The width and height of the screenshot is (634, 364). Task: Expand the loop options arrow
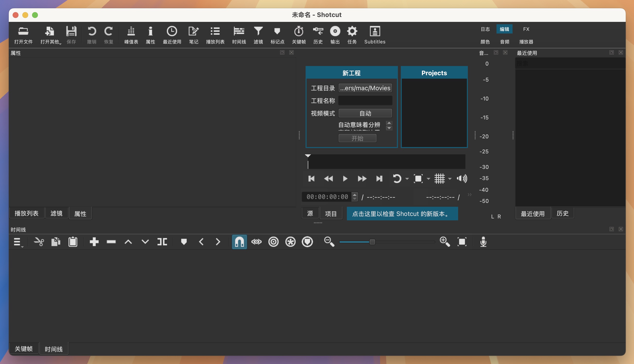pos(407,179)
